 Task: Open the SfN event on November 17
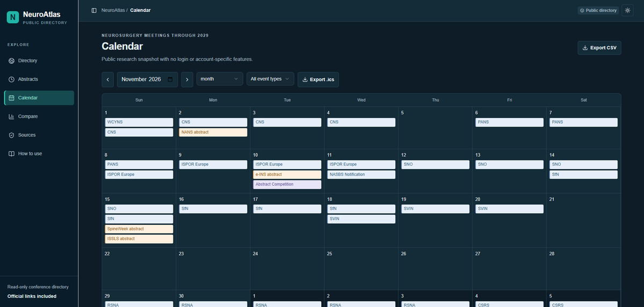pyautogui.click(x=287, y=209)
